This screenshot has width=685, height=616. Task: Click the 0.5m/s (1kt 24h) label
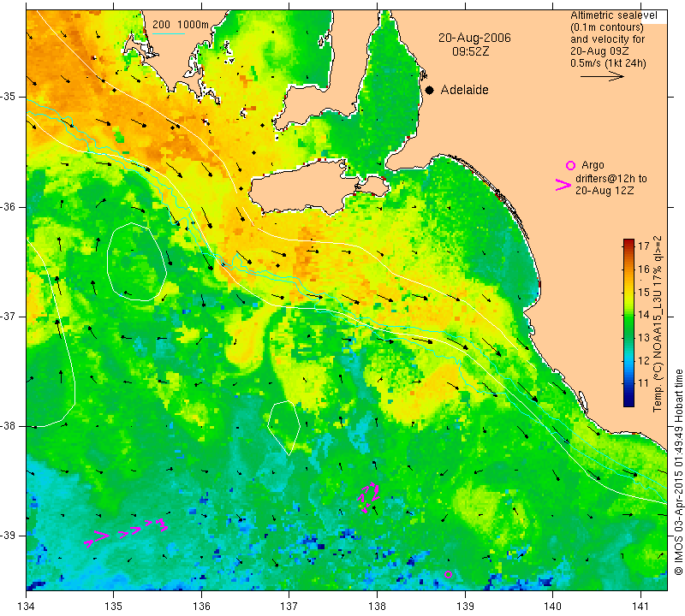[608, 62]
